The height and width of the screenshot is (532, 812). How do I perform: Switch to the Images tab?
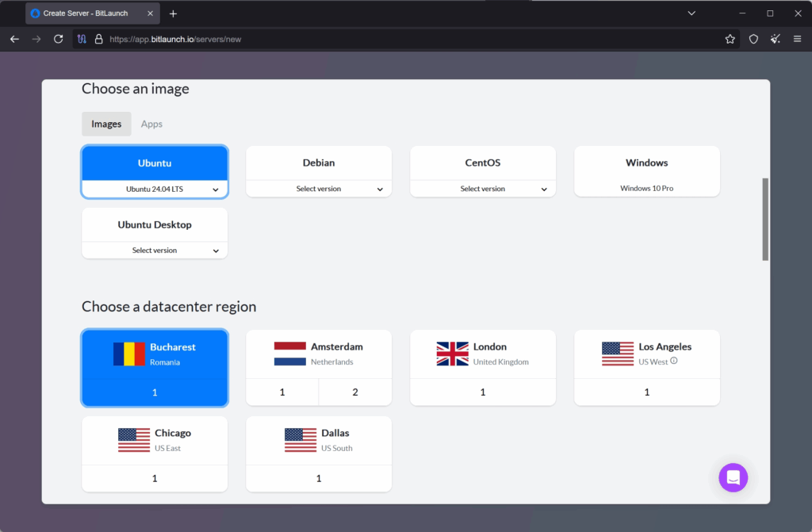click(x=106, y=124)
